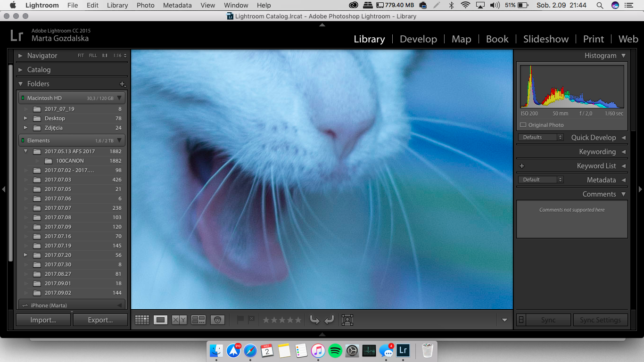Open Survey view icon
The height and width of the screenshot is (362, 644).
(x=198, y=320)
